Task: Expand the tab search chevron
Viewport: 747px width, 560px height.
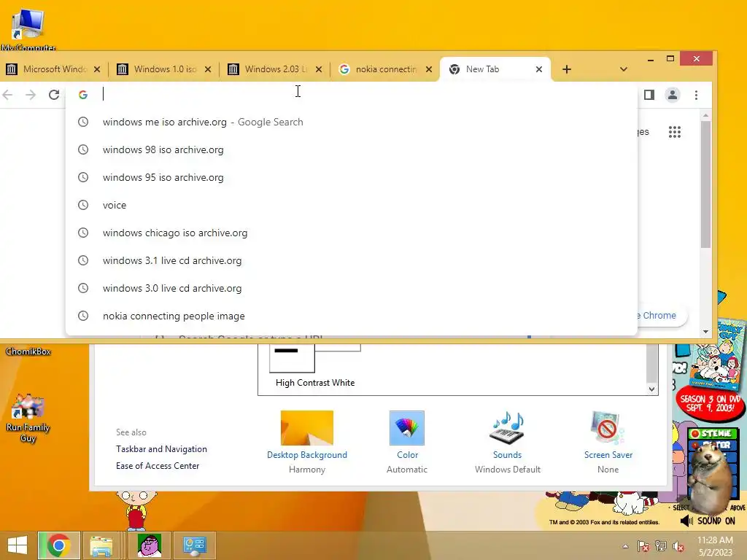Action: click(x=623, y=69)
